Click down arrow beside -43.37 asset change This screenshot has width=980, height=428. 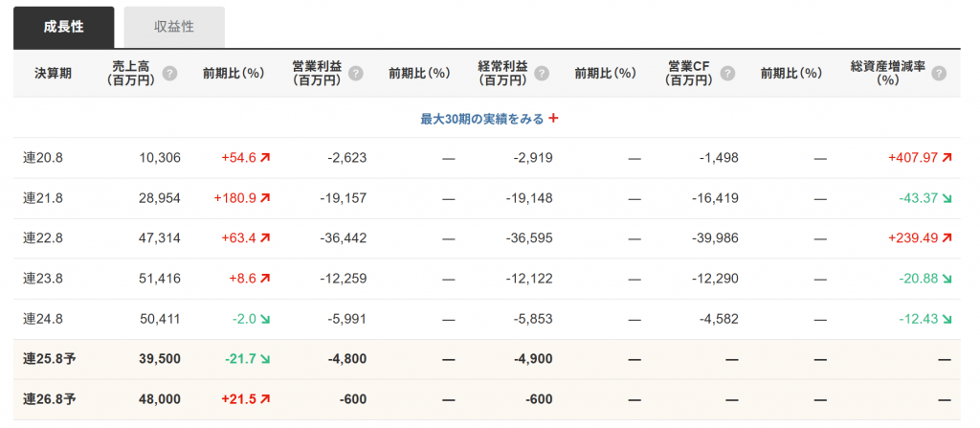947,198
